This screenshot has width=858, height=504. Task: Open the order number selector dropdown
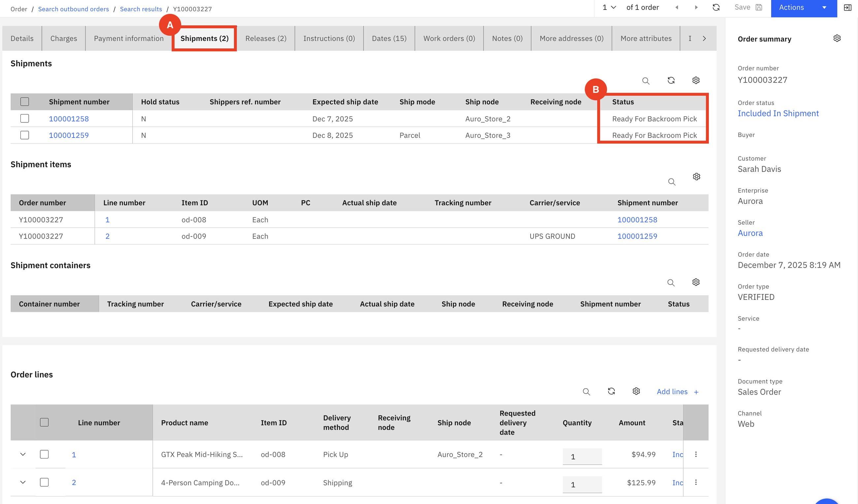(609, 8)
